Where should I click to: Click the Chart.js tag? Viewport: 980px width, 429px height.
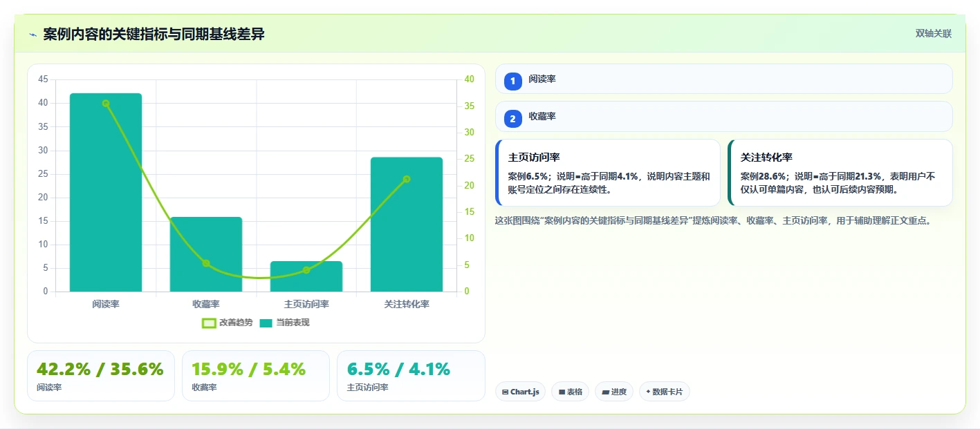(520, 392)
